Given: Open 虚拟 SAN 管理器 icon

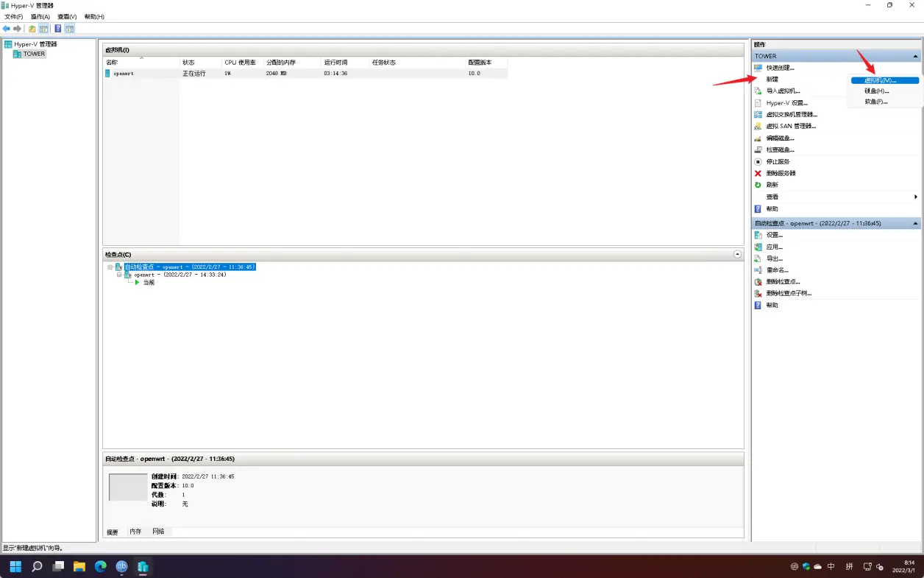Looking at the screenshot, I should point(758,127).
